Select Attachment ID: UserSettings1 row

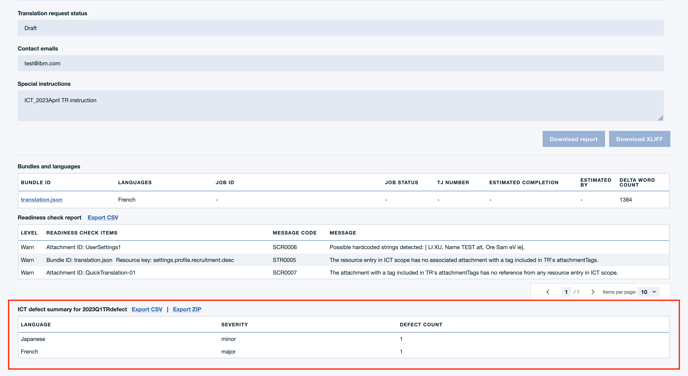pos(344,247)
